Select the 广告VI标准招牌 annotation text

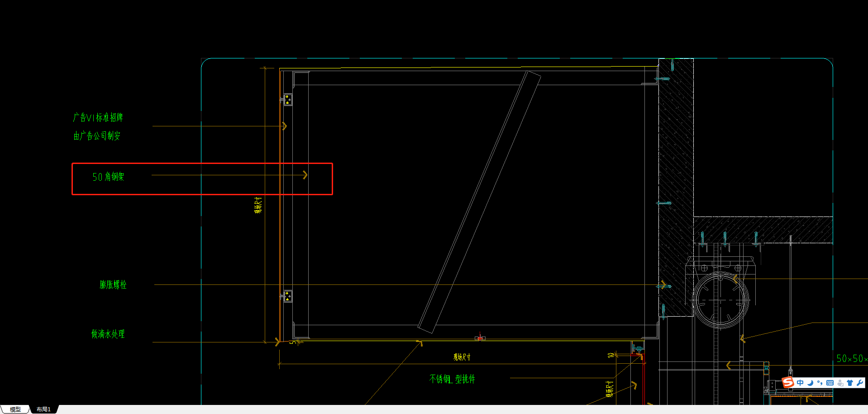[98, 117]
